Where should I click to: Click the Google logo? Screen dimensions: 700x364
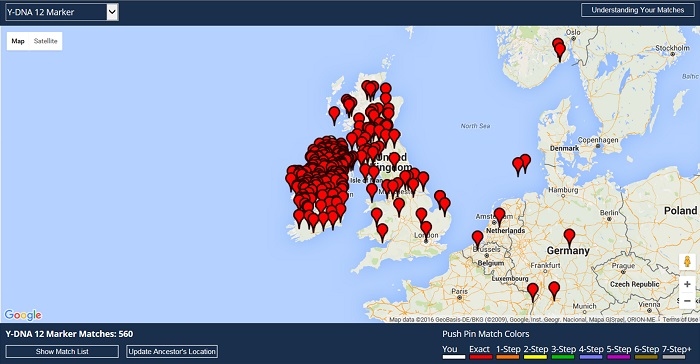23,315
